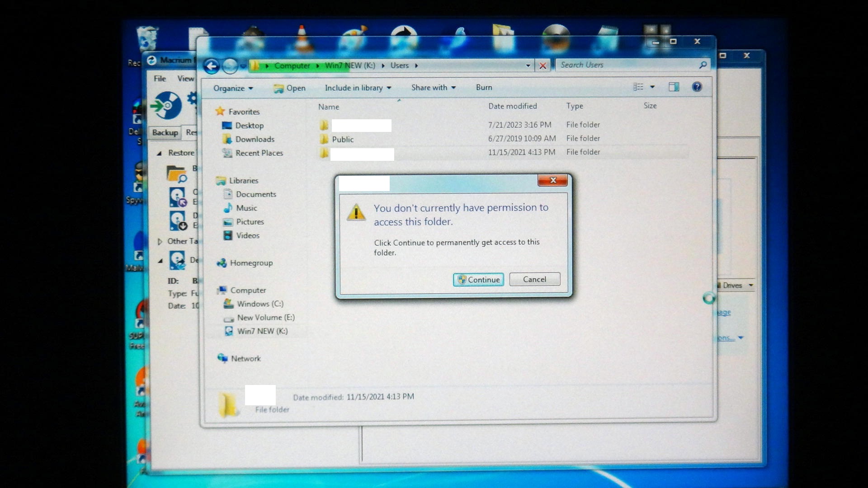Image resolution: width=868 pixels, height=488 pixels.
Task: Open the Documents library
Action: (x=256, y=194)
